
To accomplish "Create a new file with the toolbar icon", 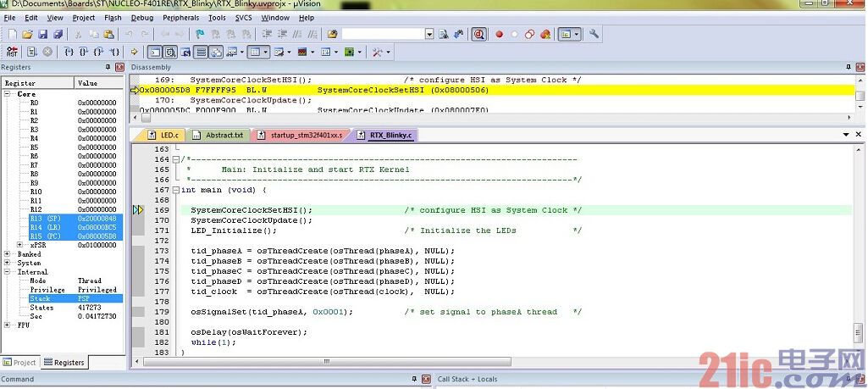I will tap(12, 34).
